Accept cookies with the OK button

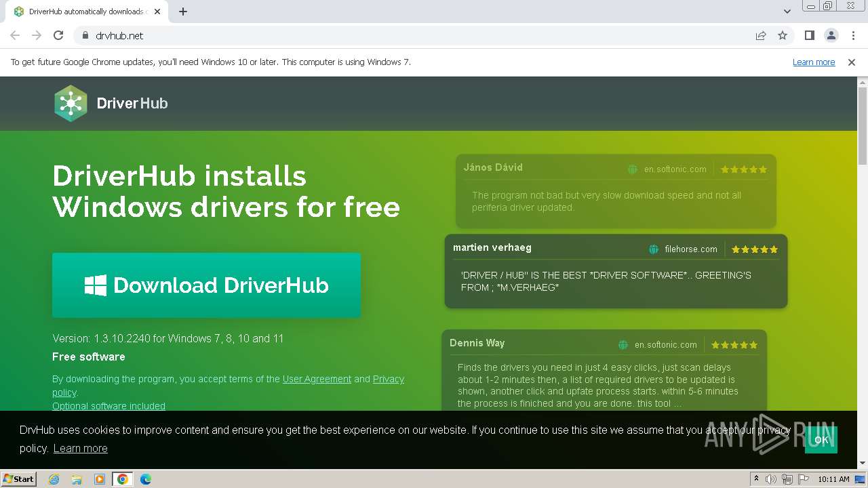point(821,440)
